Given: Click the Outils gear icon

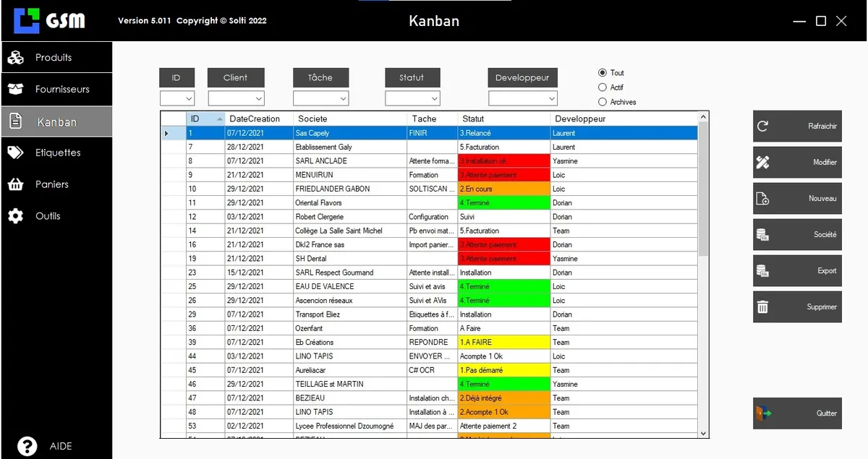Looking at the screenshot, I should click(16, 216).
